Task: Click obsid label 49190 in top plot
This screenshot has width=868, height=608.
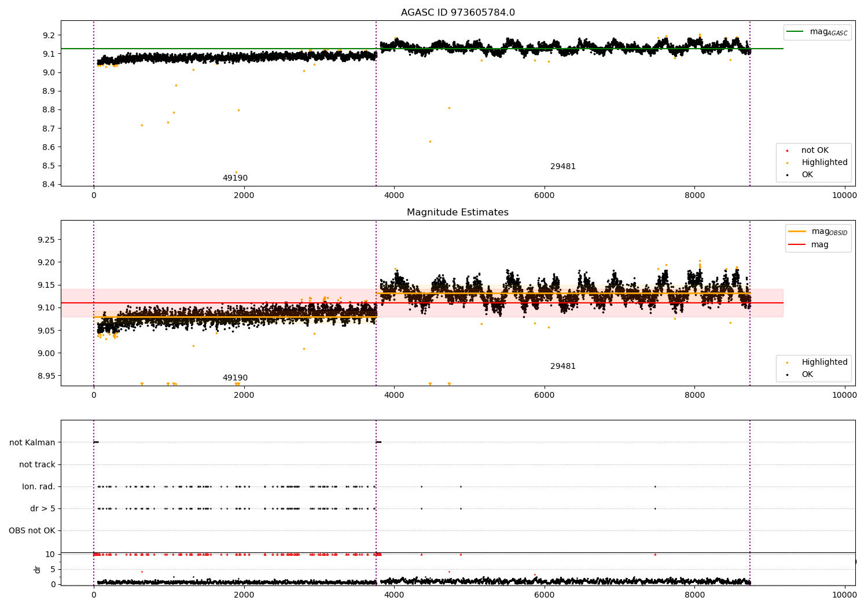Action: [x=235, y=178]
